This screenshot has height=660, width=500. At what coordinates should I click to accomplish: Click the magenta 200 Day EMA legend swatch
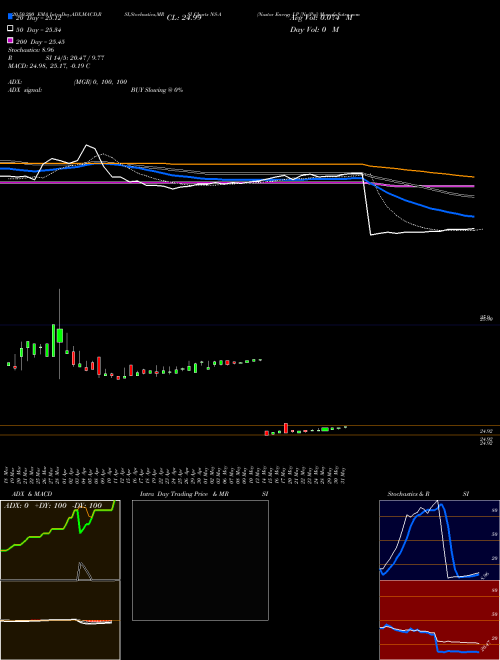10,40
